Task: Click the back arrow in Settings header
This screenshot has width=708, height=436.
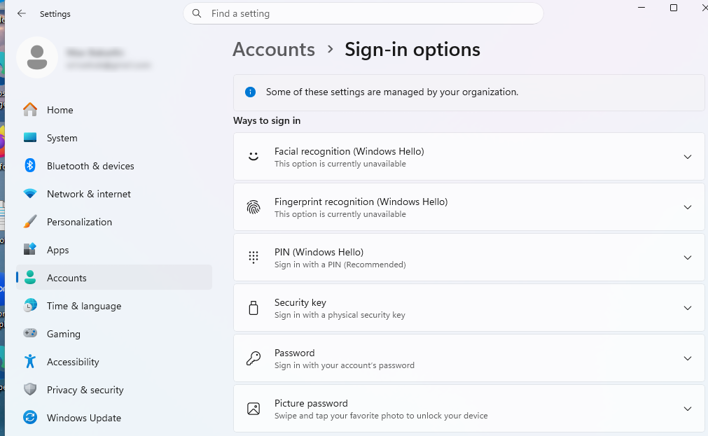Action: pos(22,14)
